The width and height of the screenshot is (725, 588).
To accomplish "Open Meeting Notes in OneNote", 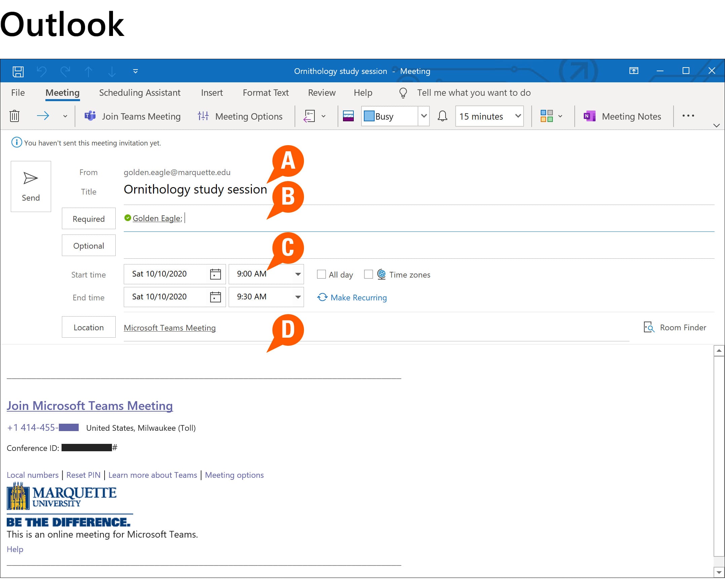I will (622, 116).
